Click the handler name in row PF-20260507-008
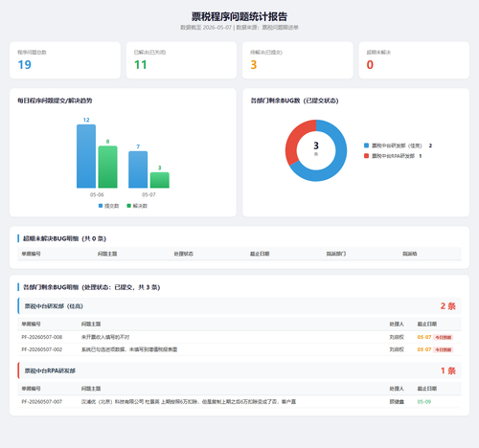 [x=397, y=337]
